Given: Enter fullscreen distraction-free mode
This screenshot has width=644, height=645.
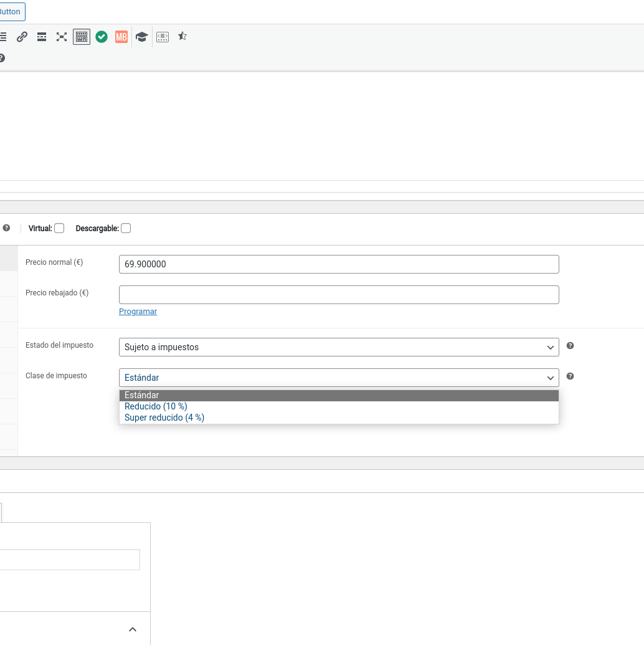Looking at the screenshot, I should [62, 37].
